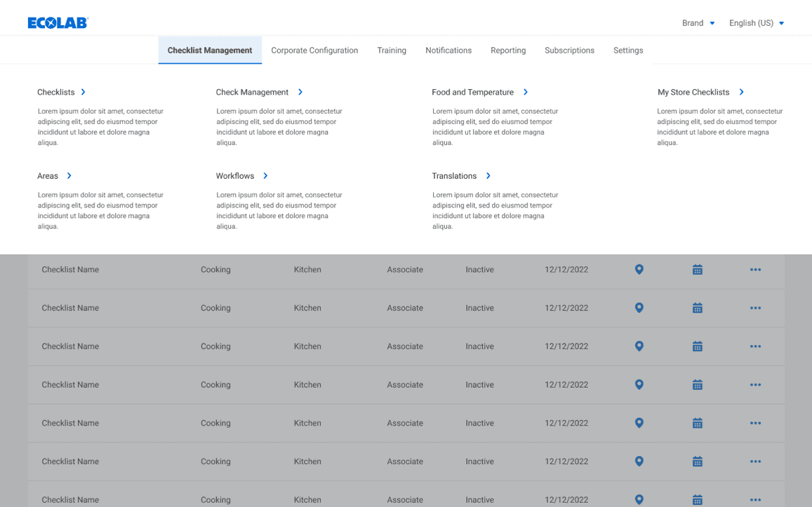812x507 pixels.
Task: Click location pin icon in fourth table row
Action: [639, 384]
